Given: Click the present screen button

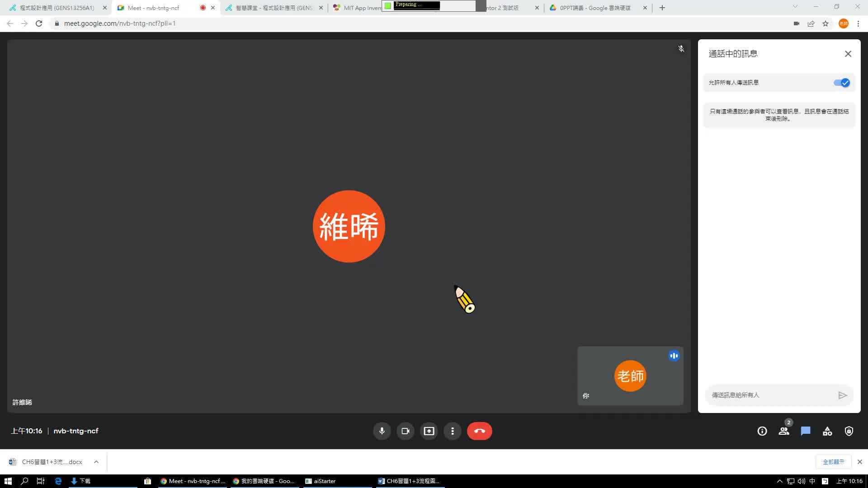Looking at the screenshot, I should point(429,431).
